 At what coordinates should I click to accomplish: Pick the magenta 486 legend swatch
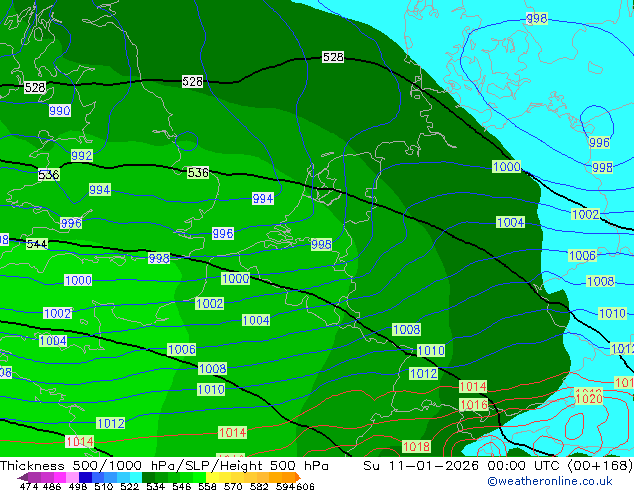coord(54,477)
